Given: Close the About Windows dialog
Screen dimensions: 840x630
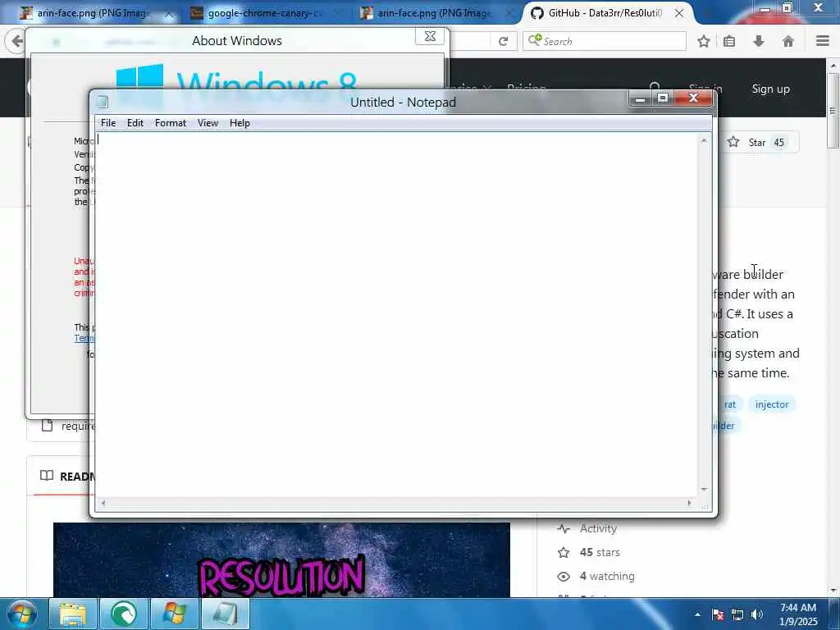Looking at the screenshot, I should pyautogui.click(x=430, y=36).
